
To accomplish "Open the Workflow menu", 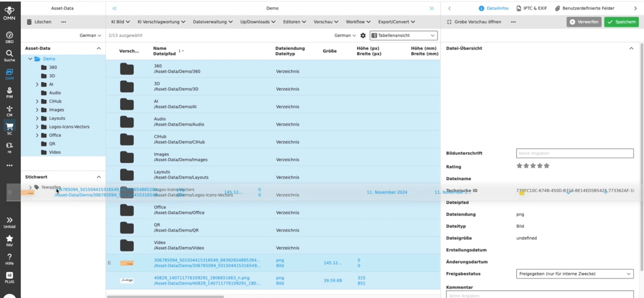I will point(358,22).
